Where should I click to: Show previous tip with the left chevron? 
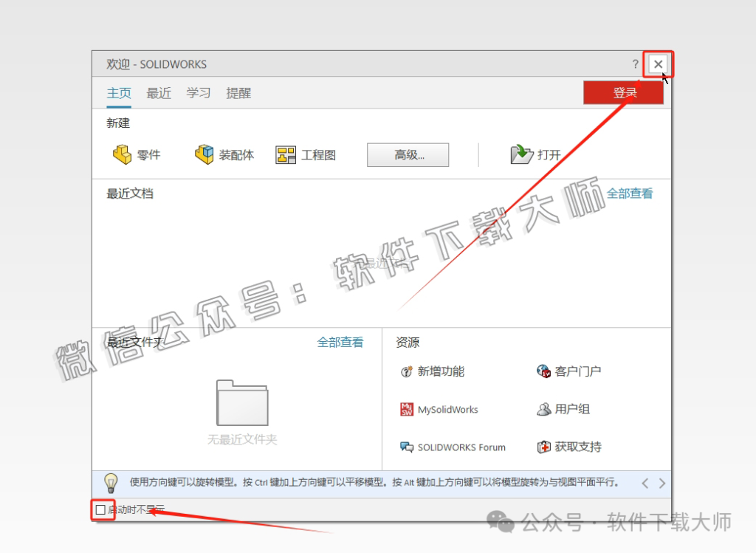[645, 483]
